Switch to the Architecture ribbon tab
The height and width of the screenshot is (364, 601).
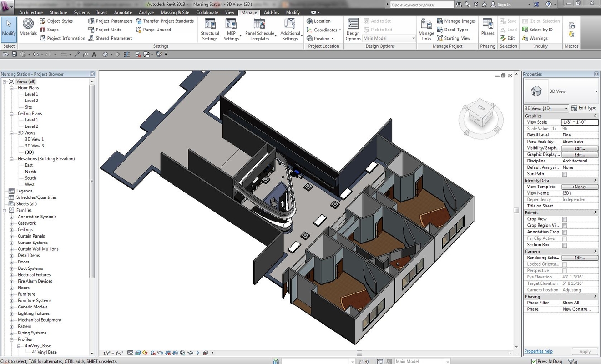(30, 12)
